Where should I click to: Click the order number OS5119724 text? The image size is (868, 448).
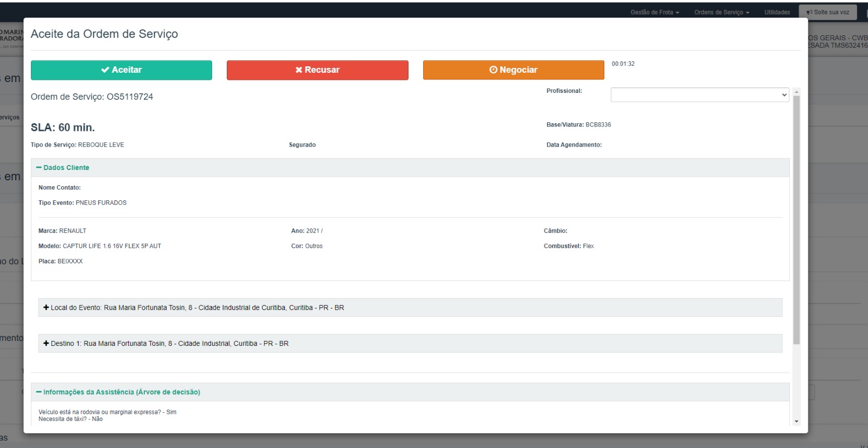(130, 97)
